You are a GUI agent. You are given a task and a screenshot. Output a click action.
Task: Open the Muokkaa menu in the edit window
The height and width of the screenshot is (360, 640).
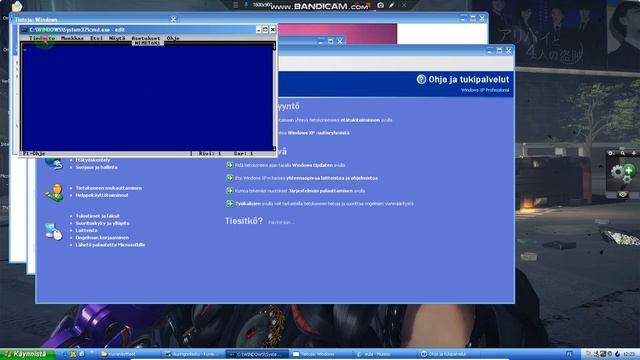[x=72, y=38]
